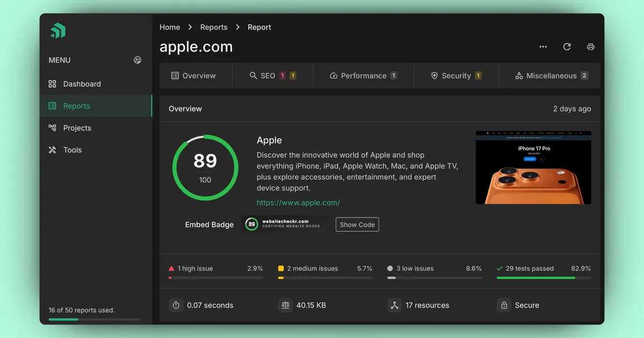
Task: Open the Performance tab
Action: coord(363,76)
